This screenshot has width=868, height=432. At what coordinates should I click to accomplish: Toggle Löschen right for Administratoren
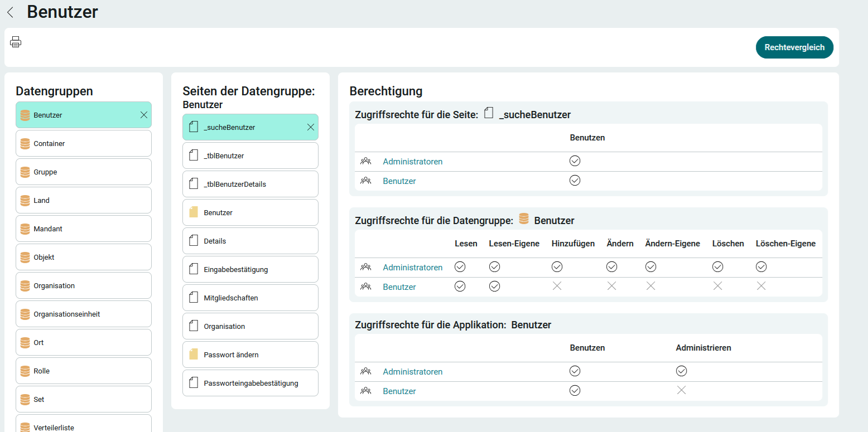click(718, 267)
